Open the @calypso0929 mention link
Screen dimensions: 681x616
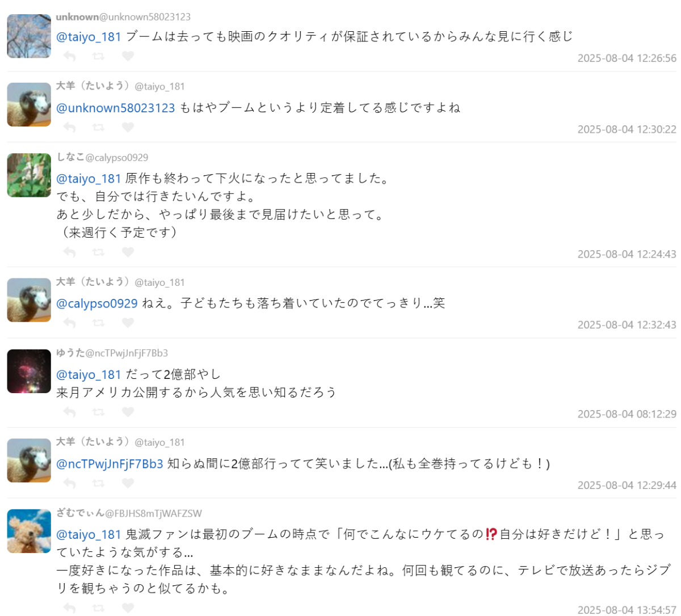click(97, 303)
